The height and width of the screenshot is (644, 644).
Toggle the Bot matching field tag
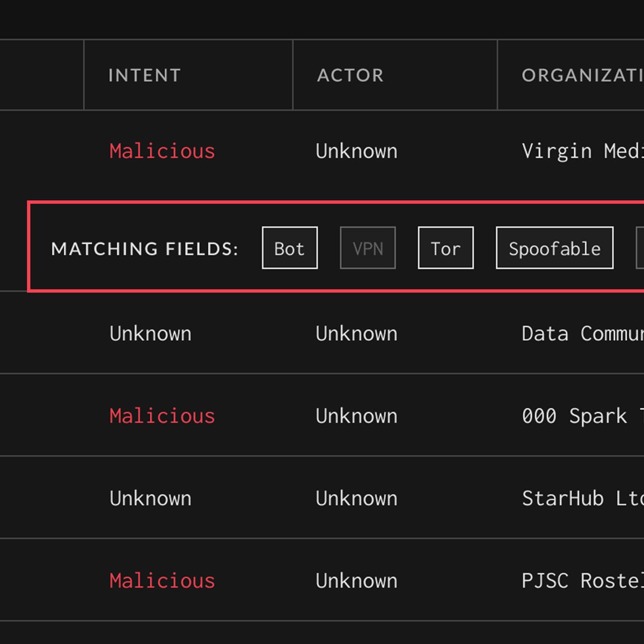point(289,248)
